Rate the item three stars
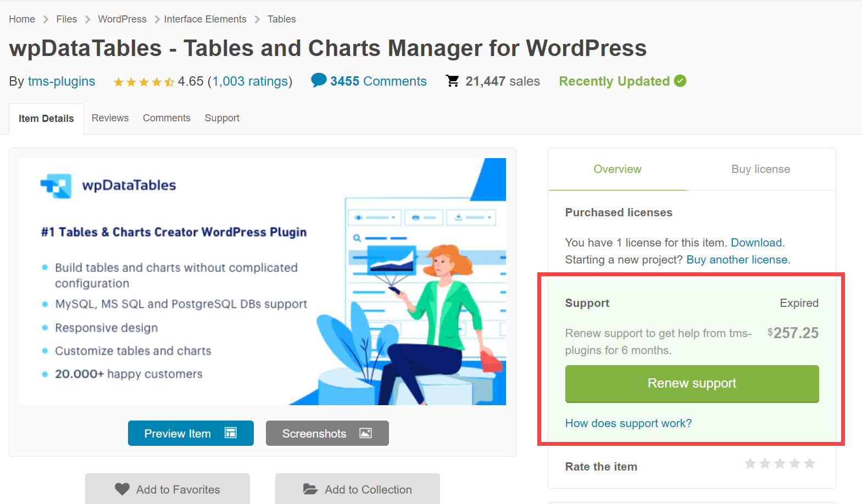This screenshot has width=862, height=504. [780, 464]
